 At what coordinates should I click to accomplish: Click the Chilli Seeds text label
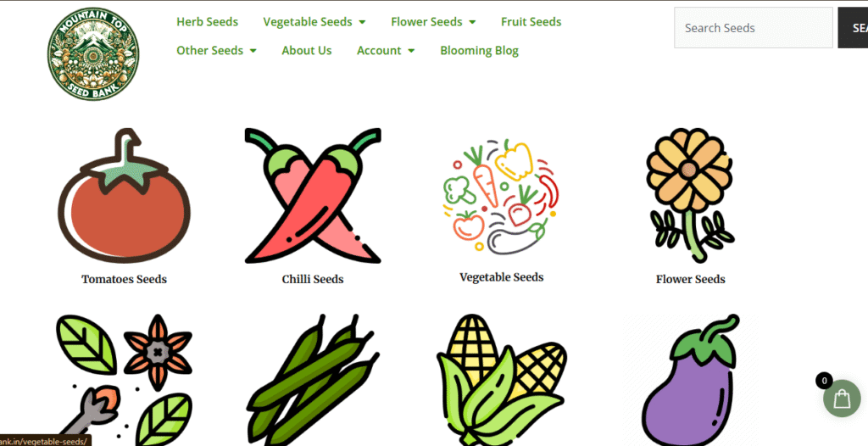[313, 279]
